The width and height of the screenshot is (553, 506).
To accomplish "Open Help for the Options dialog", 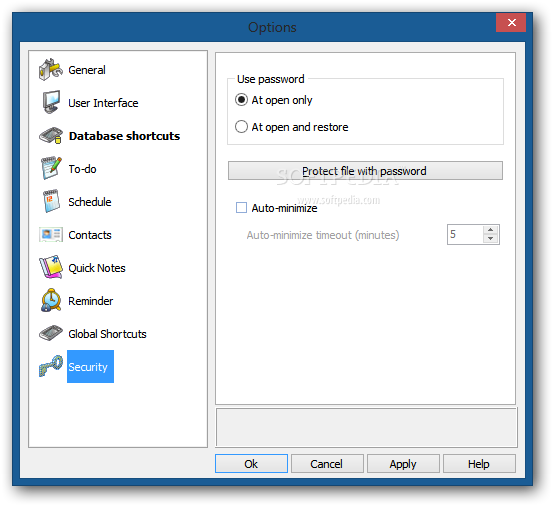I will (479, 464).
